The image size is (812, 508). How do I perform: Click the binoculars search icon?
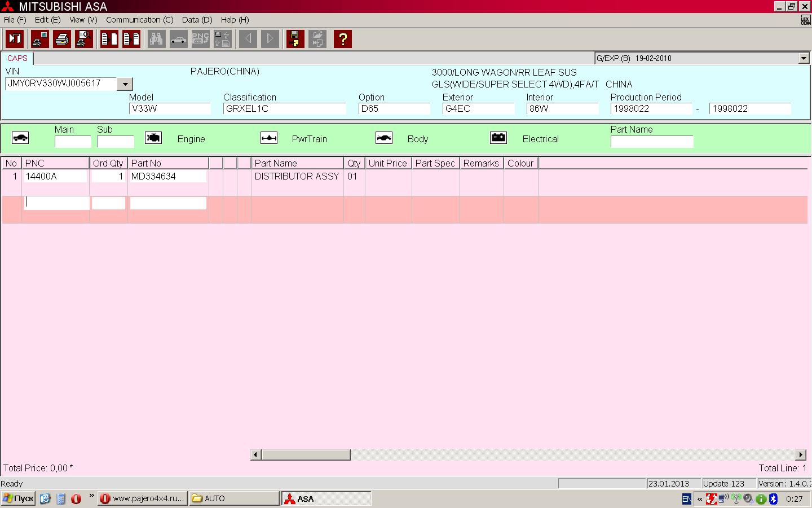tap(156, 39)
